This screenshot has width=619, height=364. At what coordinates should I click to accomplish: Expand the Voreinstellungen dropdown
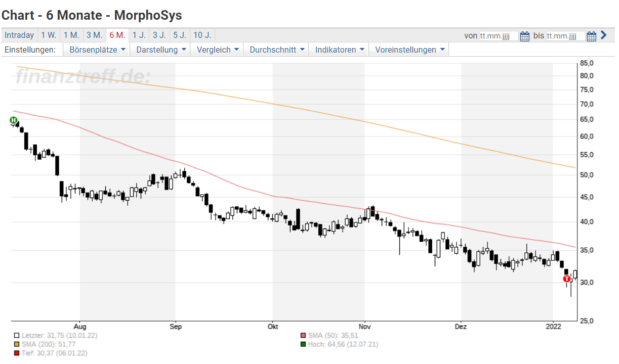[x=409, y=50]
